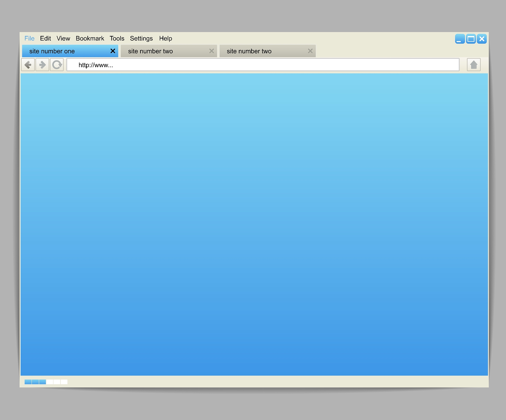Close the middle 'site number two' tab

point(211,51)
